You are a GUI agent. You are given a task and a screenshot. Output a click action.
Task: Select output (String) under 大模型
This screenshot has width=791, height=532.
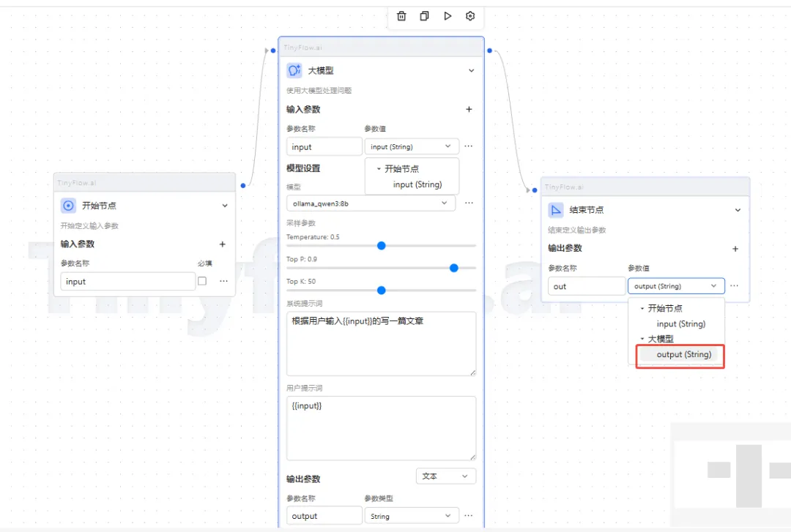683,355
